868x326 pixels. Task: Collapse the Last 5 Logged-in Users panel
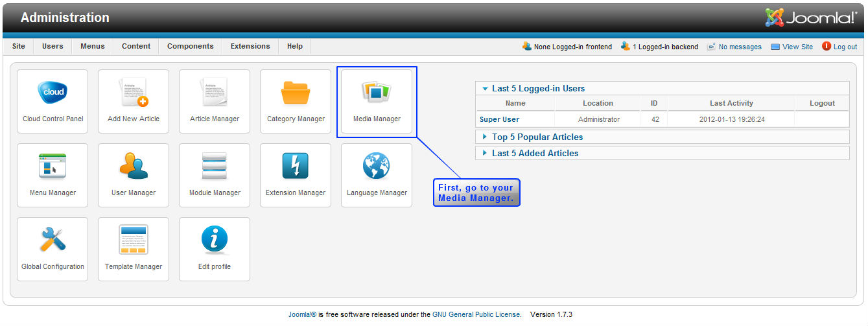coord(663,88)
